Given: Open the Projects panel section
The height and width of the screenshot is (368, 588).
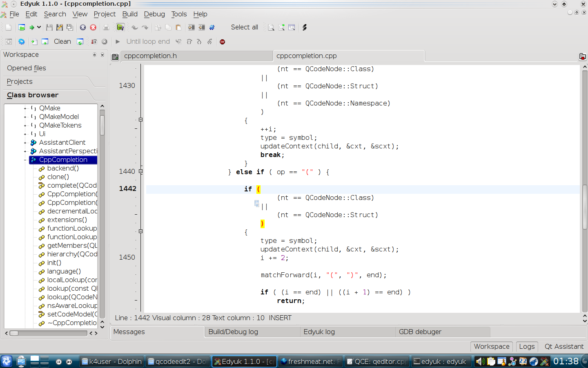Looking at the screenshot, I should point(20,82).
